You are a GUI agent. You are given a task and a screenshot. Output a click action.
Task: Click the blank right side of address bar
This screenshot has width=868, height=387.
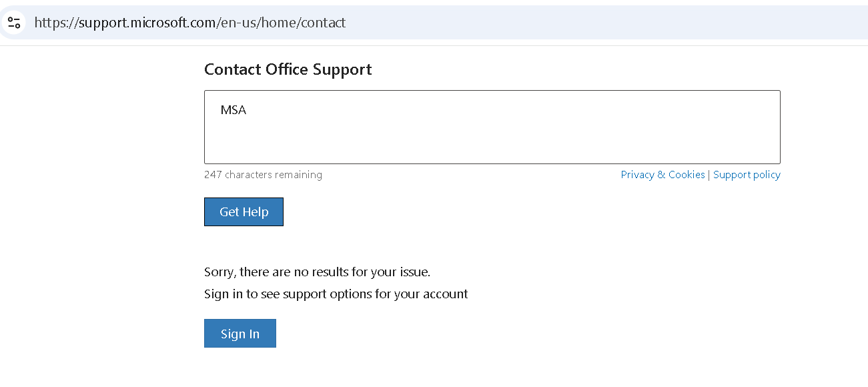coord(600,23)
